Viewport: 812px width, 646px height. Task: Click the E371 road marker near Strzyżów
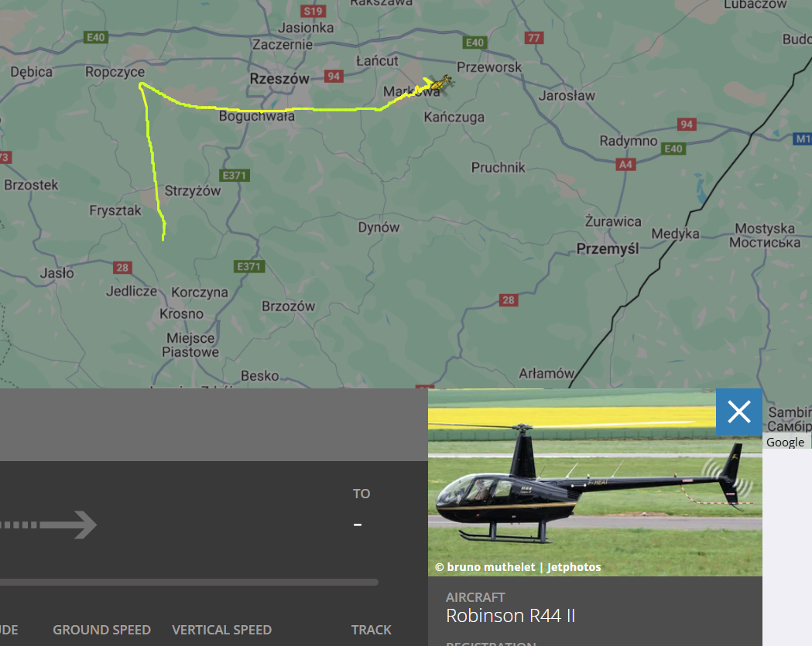click(x=235, y=176)
